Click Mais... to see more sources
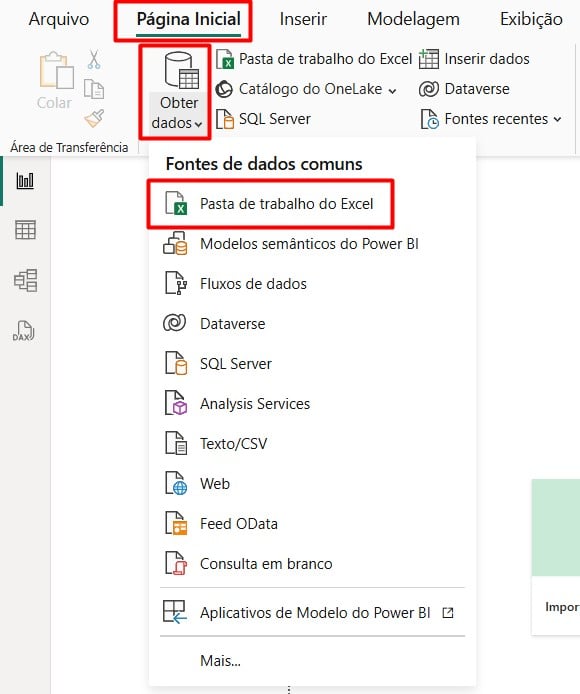This screenshot has width=580, height=694. click(220, 661)
